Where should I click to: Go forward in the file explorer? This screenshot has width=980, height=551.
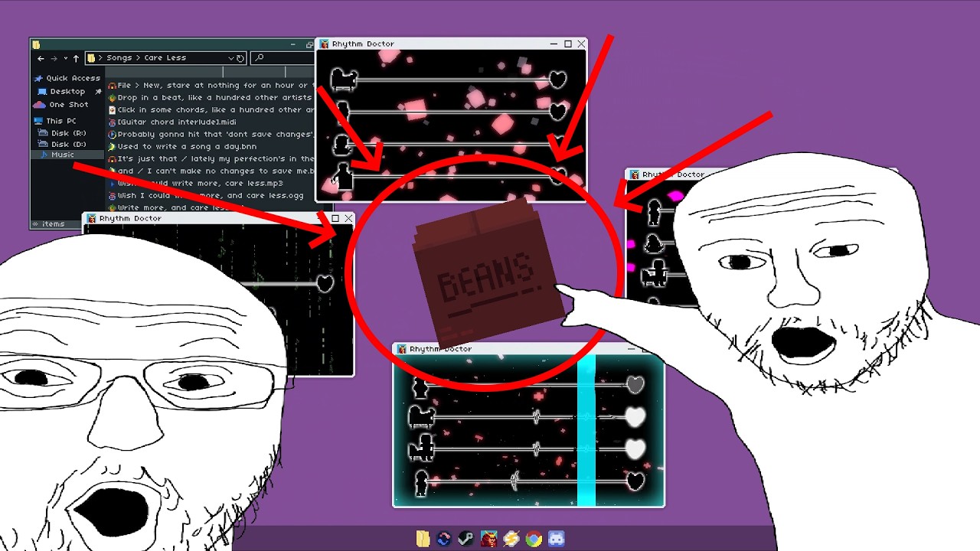(x=54, y=58)
